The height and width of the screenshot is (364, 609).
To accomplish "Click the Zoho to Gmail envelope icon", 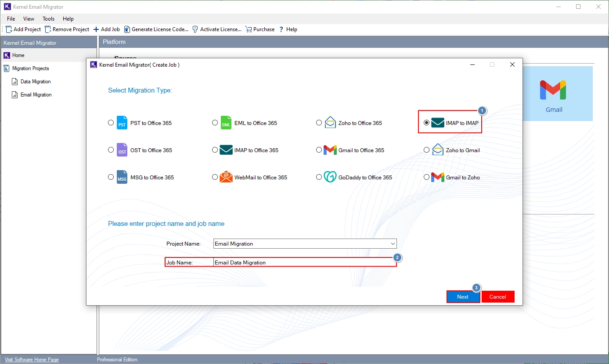I will 438,150.
